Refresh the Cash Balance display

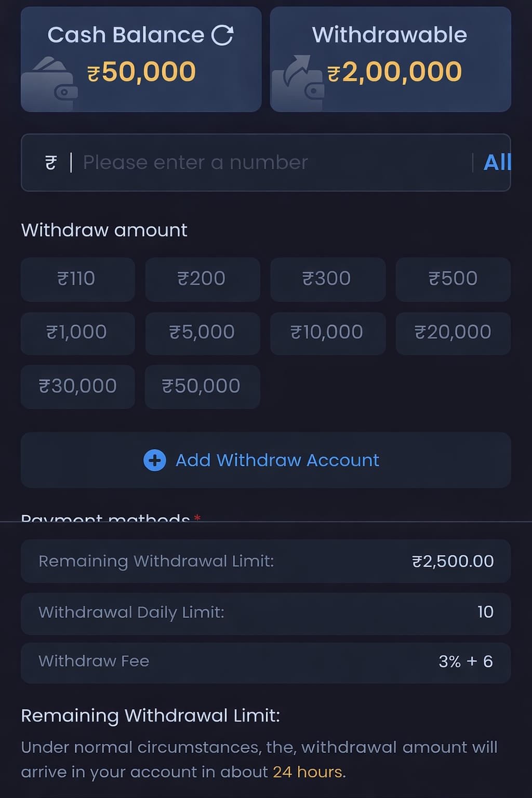click(x=223, y=34)
